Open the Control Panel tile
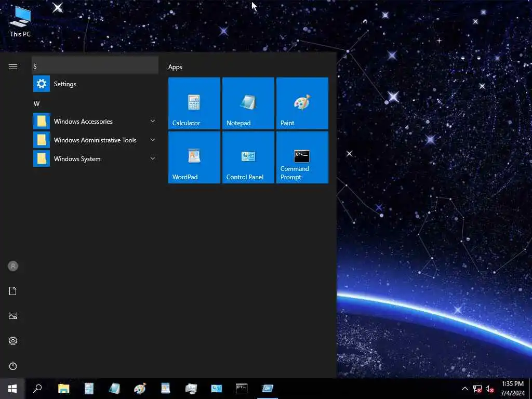Viewport: 532px width, 399px height. coord(248,157)
